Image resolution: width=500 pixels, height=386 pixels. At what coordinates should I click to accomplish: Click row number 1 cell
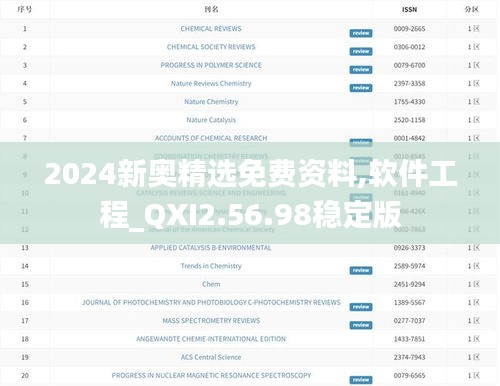pos(25,29)
